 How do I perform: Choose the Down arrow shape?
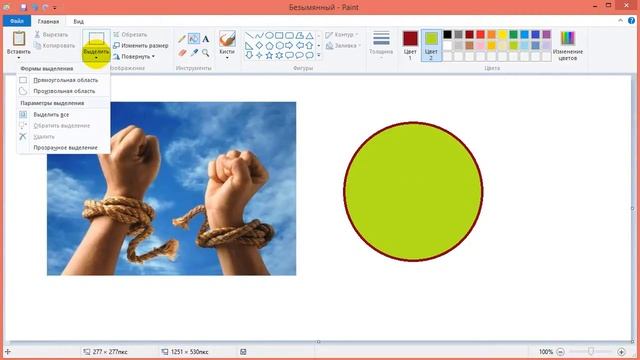pyautogui.click(x=249, y=55)
